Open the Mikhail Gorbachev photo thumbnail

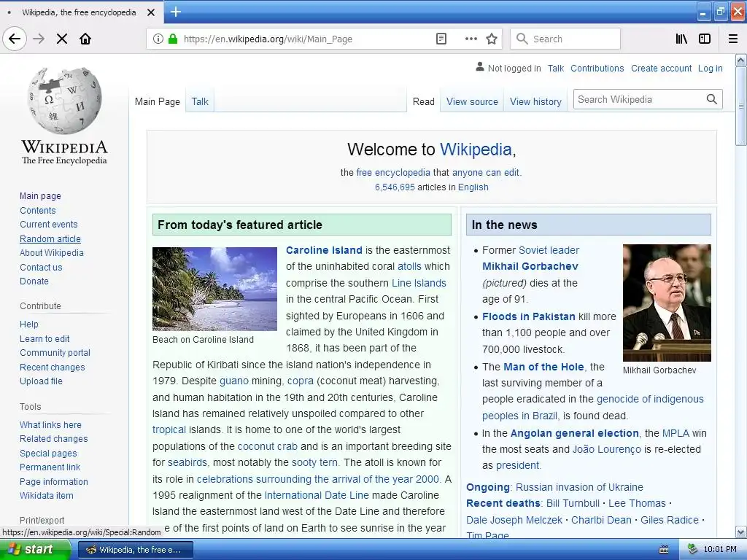667,303
